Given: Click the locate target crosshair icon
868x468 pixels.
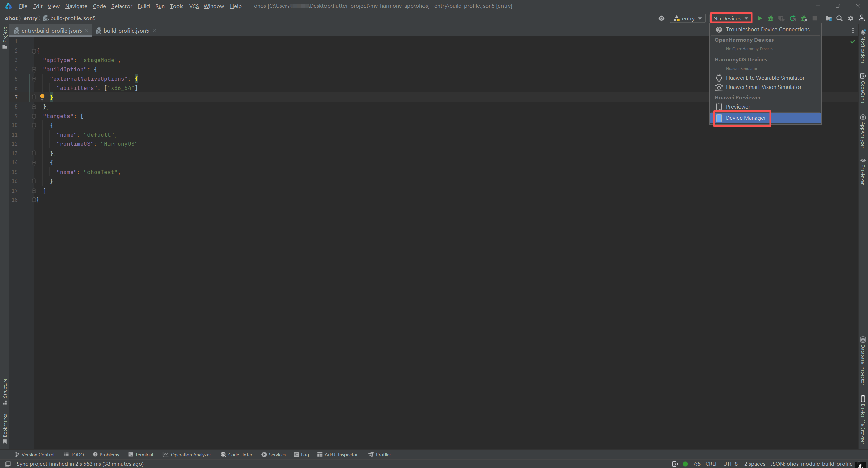Looking at the screenshot, I should pos(662,18).
